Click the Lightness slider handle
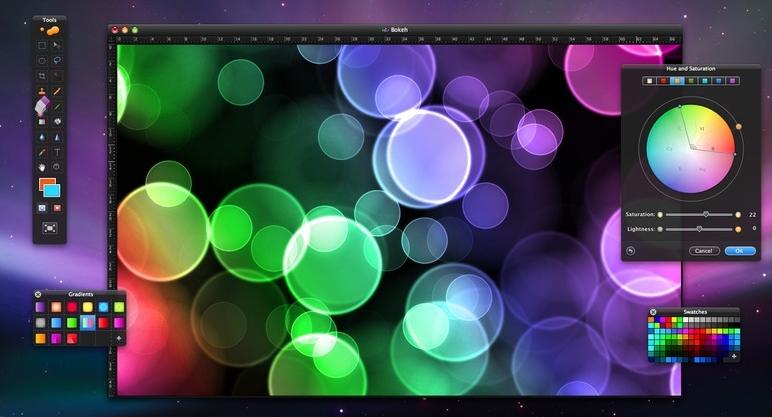 point(698,229)
